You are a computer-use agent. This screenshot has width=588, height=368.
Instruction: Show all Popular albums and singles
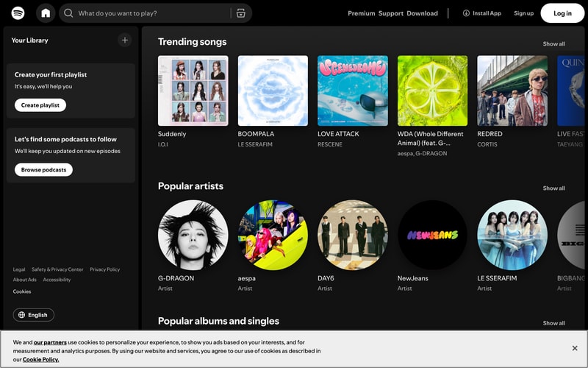click(x=554, y=323)
